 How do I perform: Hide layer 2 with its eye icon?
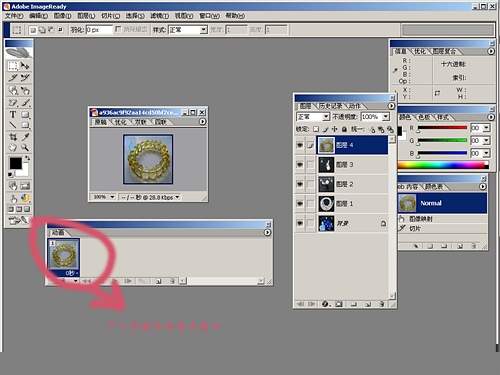pyautogui.click(x=300, y=184)
